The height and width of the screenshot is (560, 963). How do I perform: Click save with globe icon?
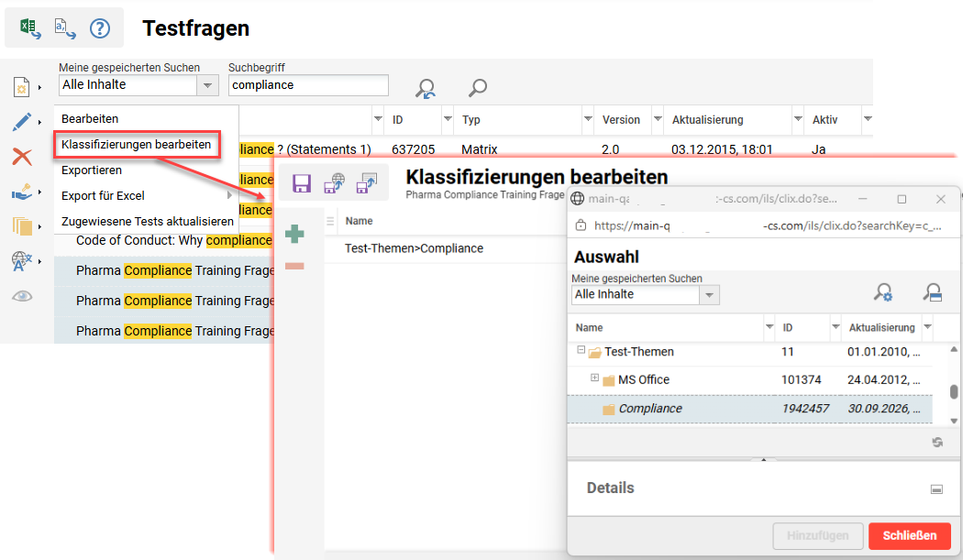click(334, 183)
